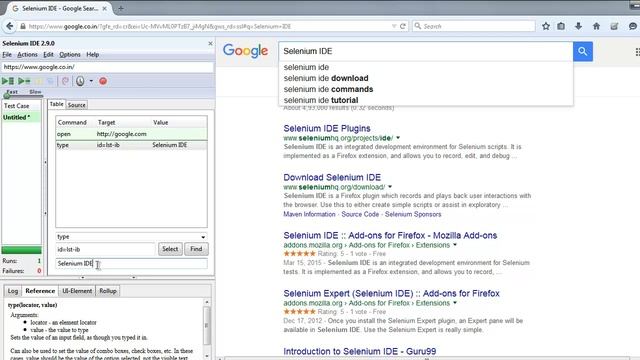Open the address bar history dropdown
The height and width of the screenshot is (360, 640).
pos(394,26)
